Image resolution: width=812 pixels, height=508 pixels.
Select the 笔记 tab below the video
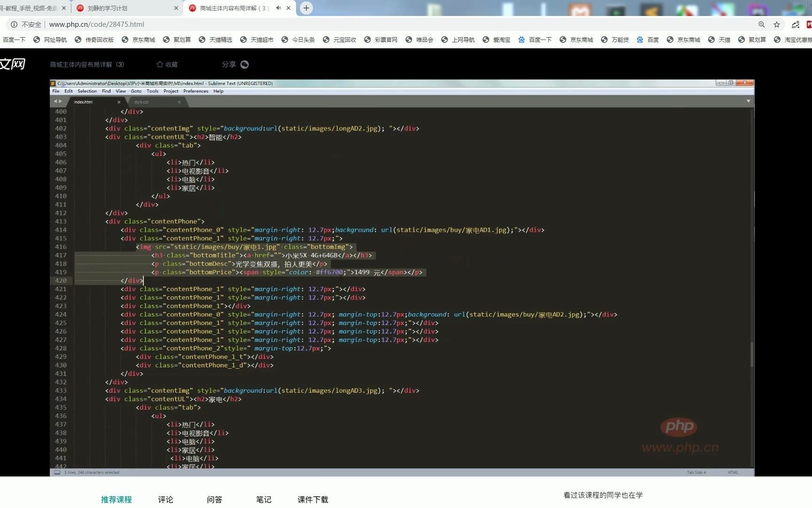coord(264,500)
